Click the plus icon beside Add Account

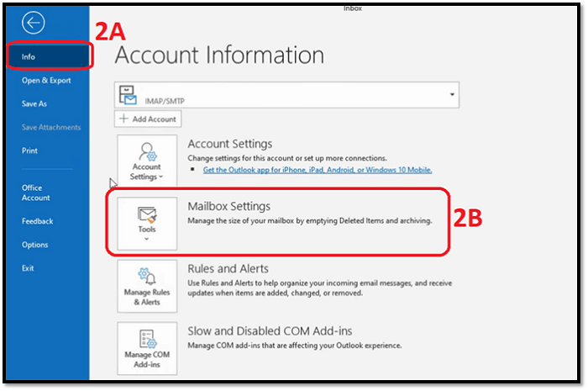pyautogui.click(x=123, y=119)
